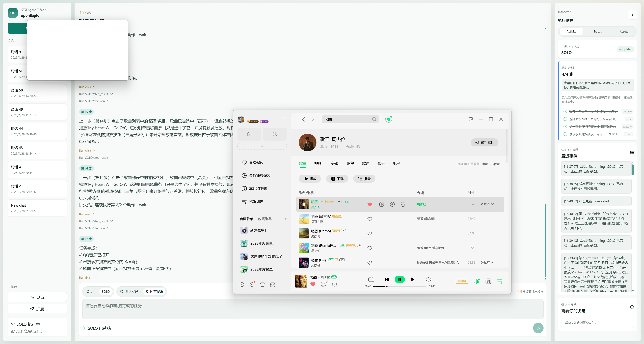Screen dimensions: 644x344
Task: Click the add-to-playlist plus icon on 稻香 row
Action: 392,204
